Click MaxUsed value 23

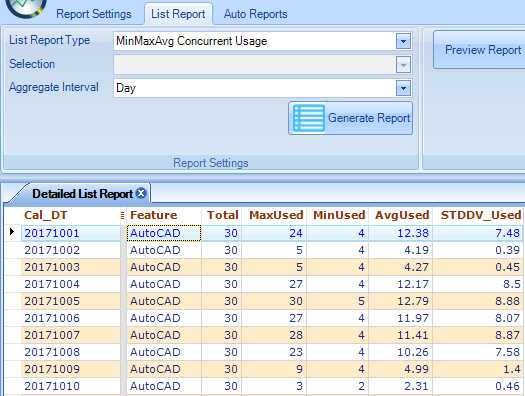point(274,352)
